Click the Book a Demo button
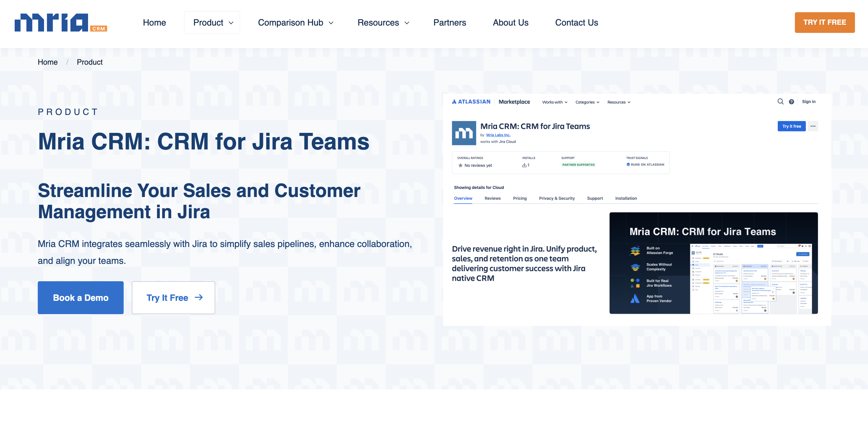This screenshot has width=868, height=425. pyautogui.click(x=80, y=298)
